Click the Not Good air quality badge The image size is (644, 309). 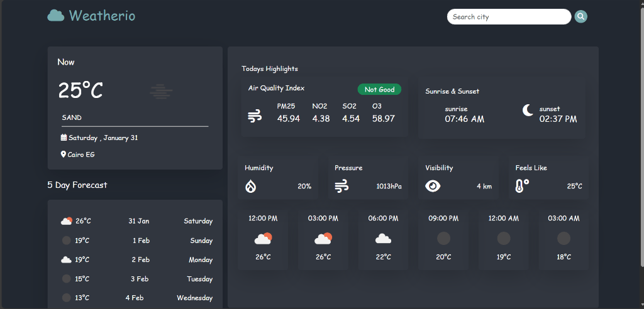pos(379,90)
